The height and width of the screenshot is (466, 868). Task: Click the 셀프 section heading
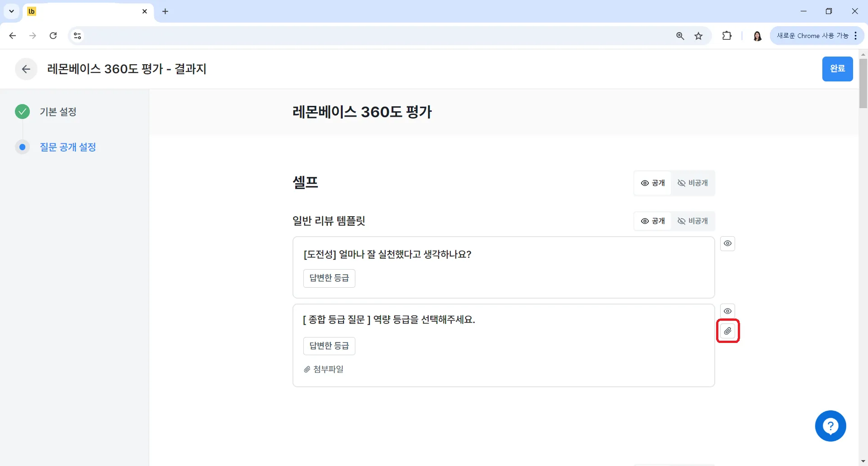[x=306, y=183]
